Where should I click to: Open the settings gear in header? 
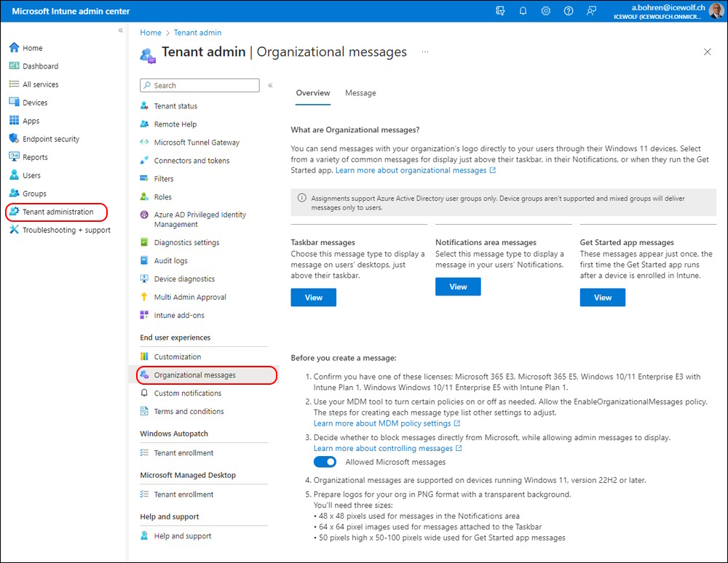point(545,11)
